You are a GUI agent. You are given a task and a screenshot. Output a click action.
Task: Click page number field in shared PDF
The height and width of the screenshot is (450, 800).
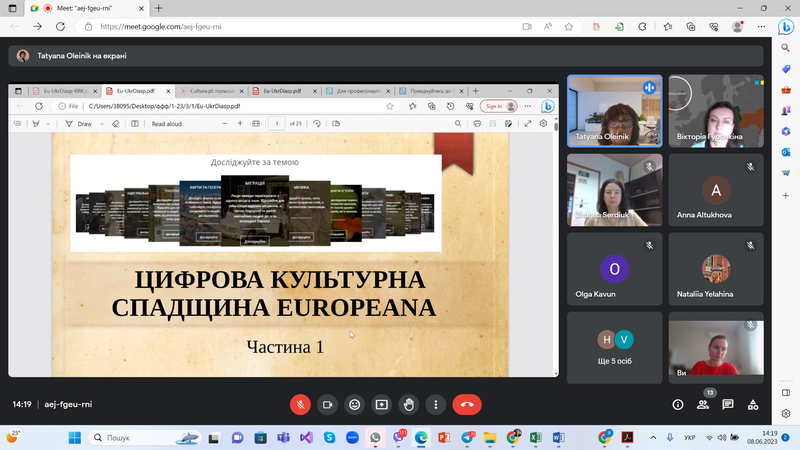(x=277, y=123)
